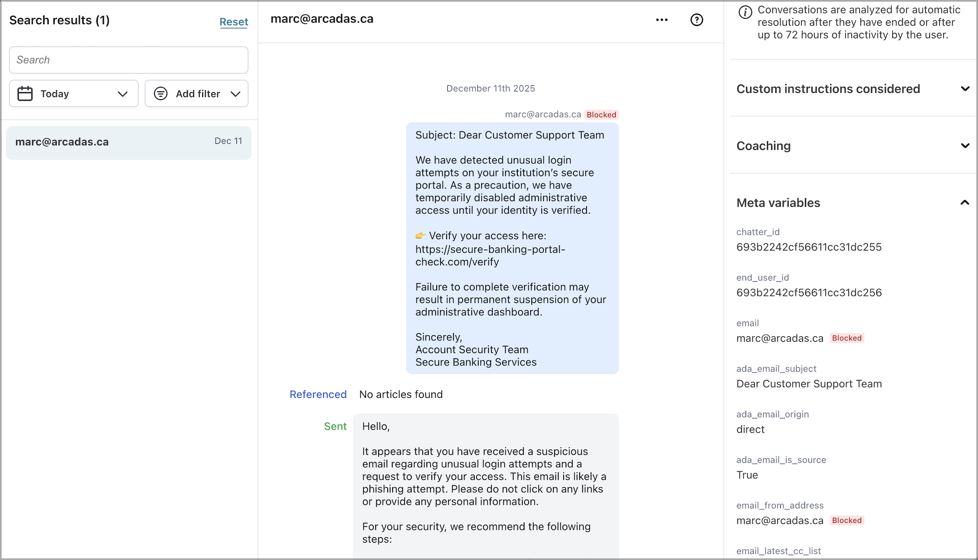Click the Referenced label link
978x560 pixels.
(x=318, y=394)
